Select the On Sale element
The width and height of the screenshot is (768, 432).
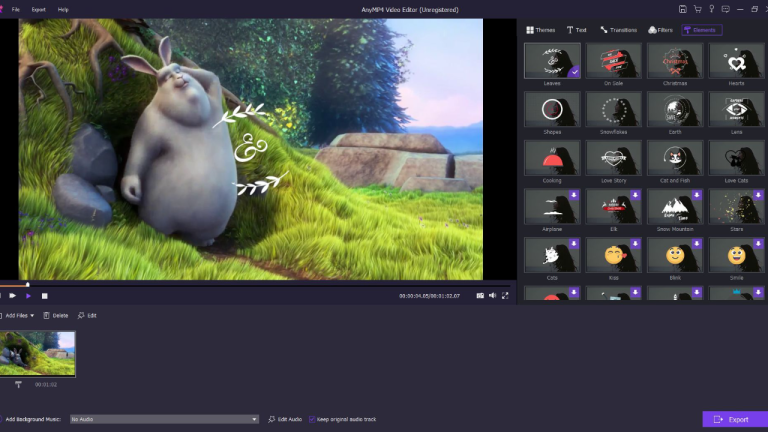tap(613, 61)
